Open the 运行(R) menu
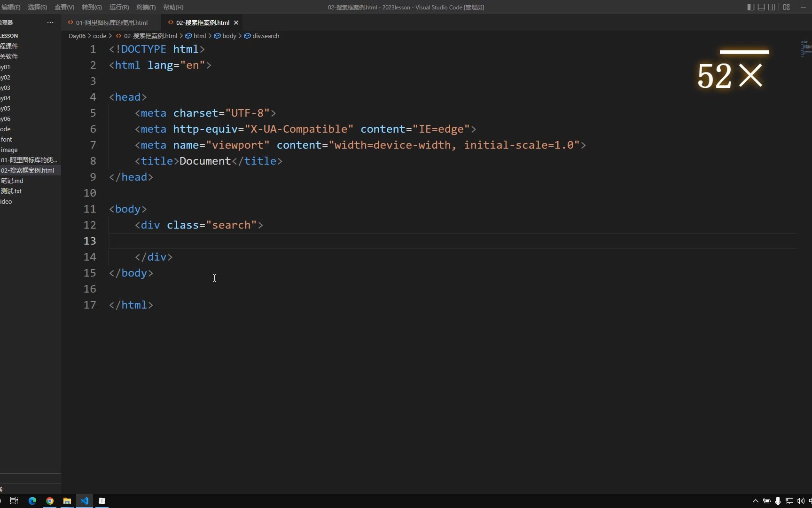 (119, 7)
